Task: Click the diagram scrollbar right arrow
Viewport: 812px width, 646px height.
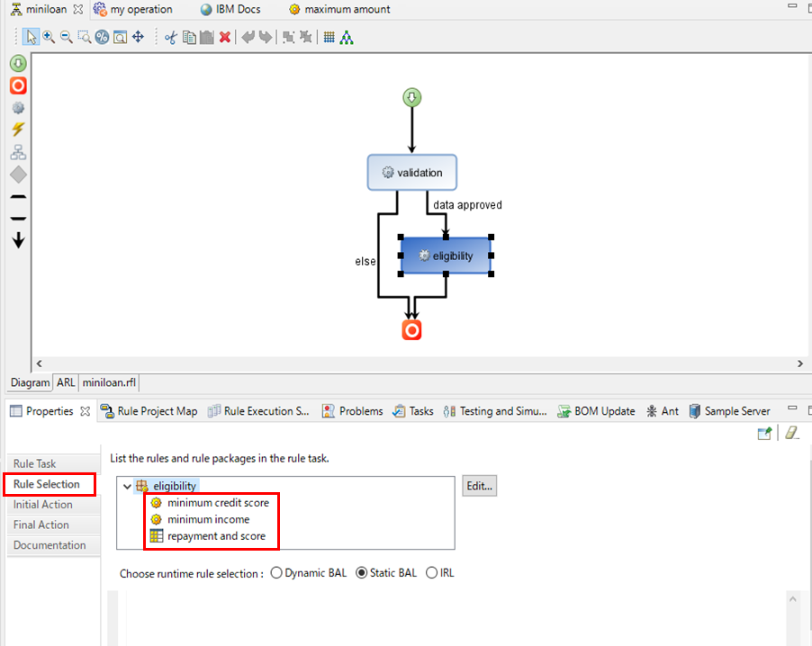Action: click(800, 363)
